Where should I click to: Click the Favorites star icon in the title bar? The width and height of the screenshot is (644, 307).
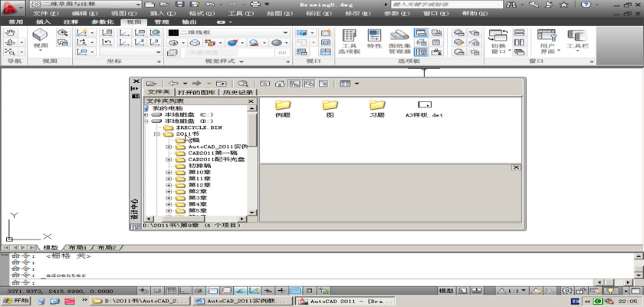pyautogui.click(x=564, y=5)
